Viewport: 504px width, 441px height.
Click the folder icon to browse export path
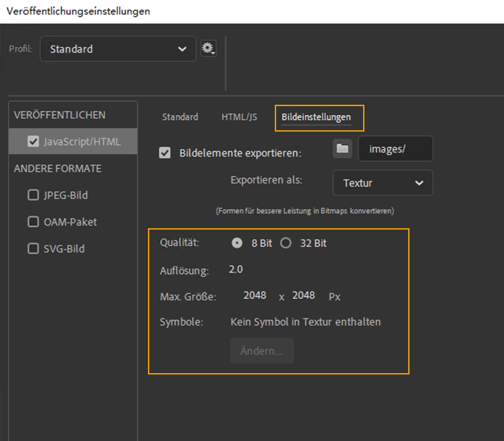342,149
